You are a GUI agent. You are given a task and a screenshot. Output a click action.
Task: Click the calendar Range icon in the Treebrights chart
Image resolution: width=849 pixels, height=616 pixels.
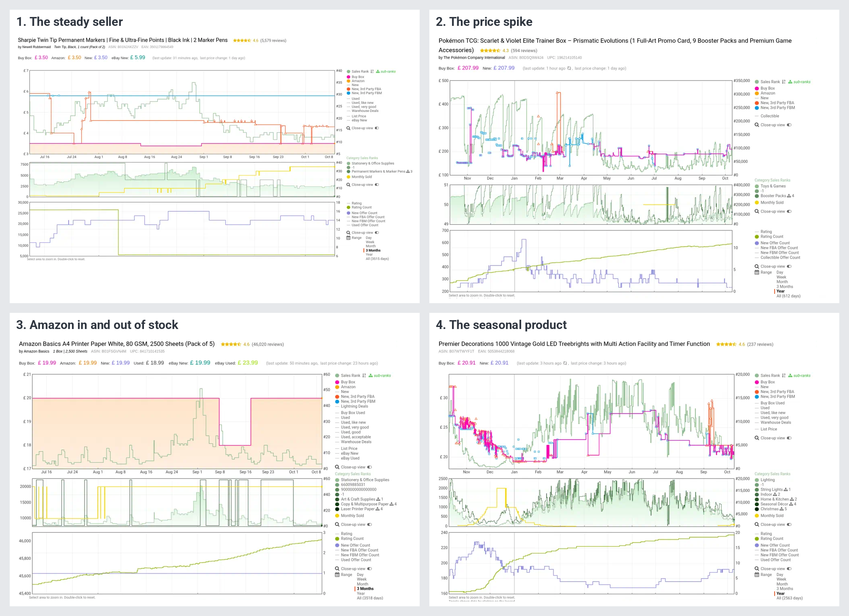757,574
